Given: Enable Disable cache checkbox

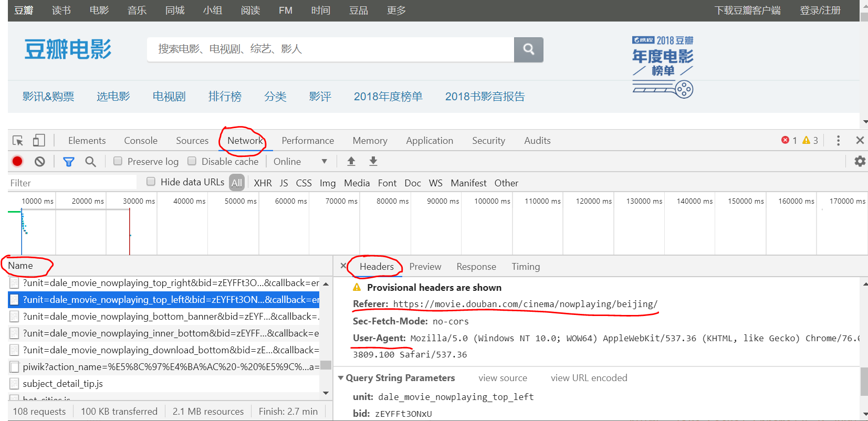Looking at the screenshot, I should 192,161.
